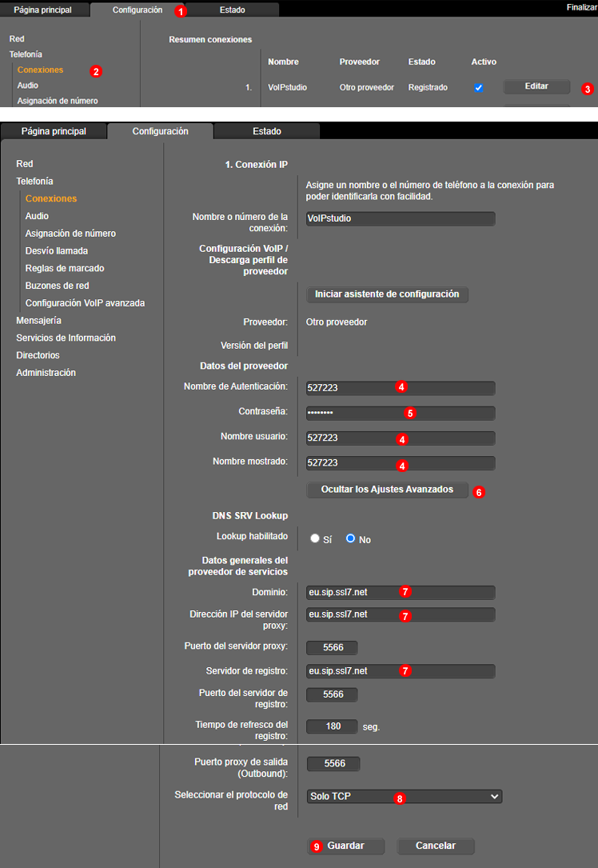Open Página principal tab in lower panel
The height and width of the screenshot is (868, 598).
tap(54, 131)
